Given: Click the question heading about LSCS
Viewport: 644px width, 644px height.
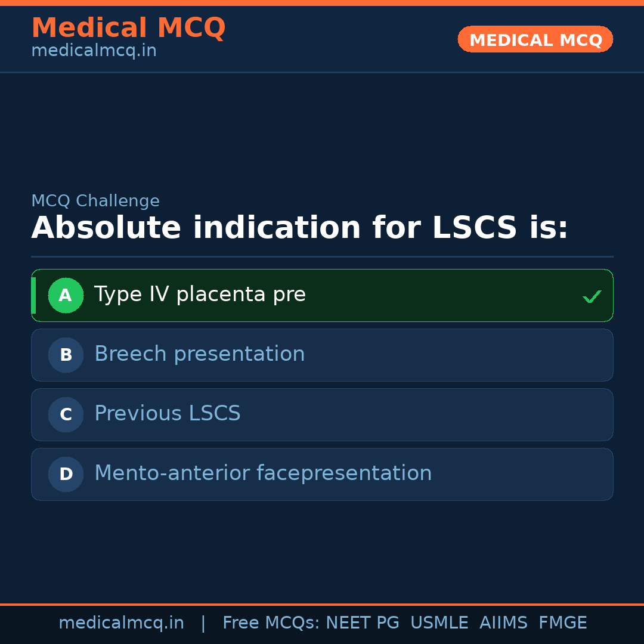Looking at the screenshot, I should click(300, 228).
